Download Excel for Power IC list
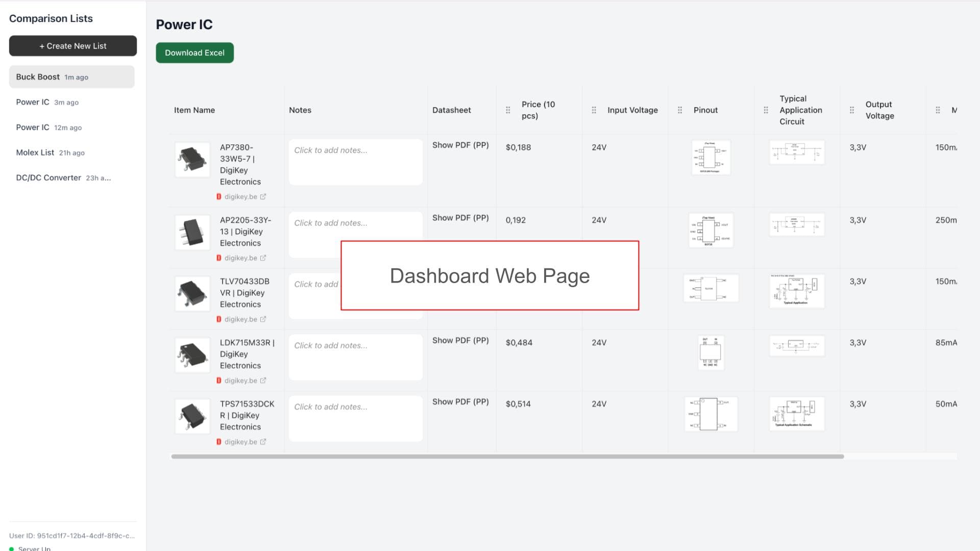 (x=194, y=53)
